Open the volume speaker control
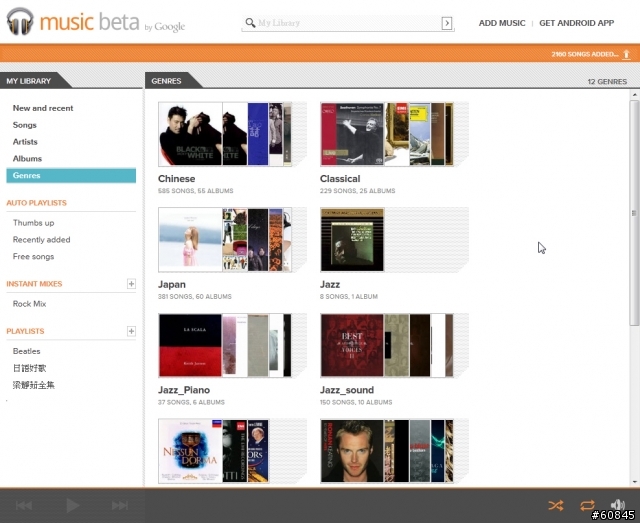Screen dimensions: 640x523 (x=618, y=505)
